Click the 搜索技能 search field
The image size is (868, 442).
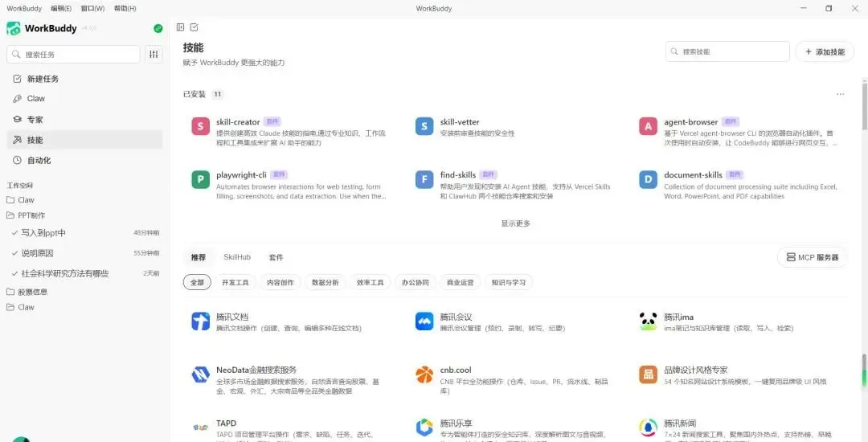pos(727,51)
